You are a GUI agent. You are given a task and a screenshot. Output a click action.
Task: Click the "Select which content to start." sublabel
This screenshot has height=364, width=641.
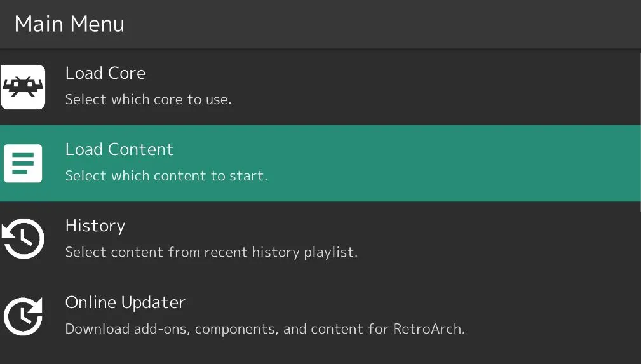pos(166,176)
